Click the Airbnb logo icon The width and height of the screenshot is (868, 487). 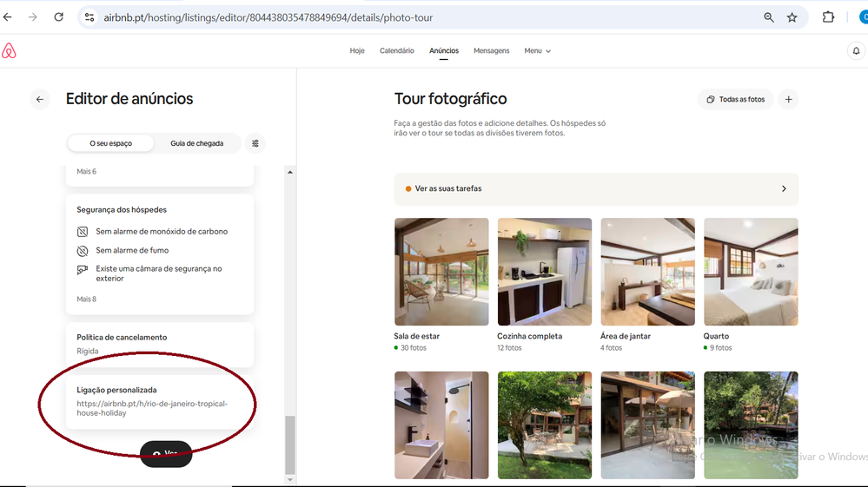pyautogui.click(x=9, y=51)
